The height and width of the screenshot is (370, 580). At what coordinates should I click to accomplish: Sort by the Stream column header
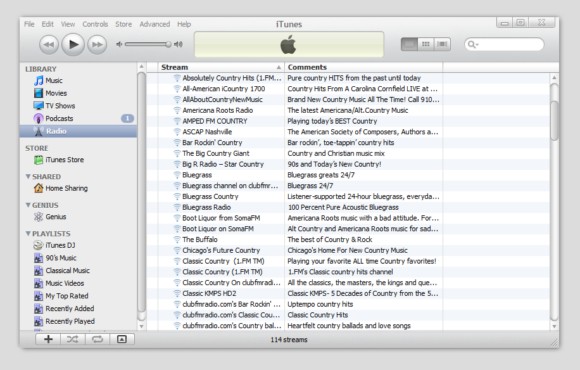point(221,67)
